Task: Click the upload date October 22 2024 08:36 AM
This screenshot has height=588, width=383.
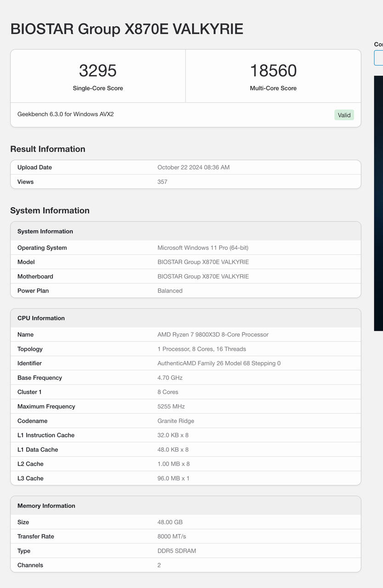Action: tap(193, 167)
